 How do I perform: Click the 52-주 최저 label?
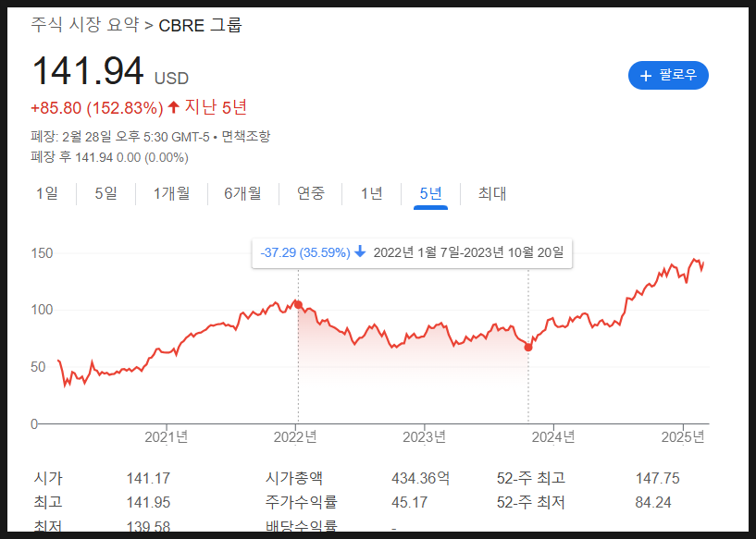click(531, 502)
